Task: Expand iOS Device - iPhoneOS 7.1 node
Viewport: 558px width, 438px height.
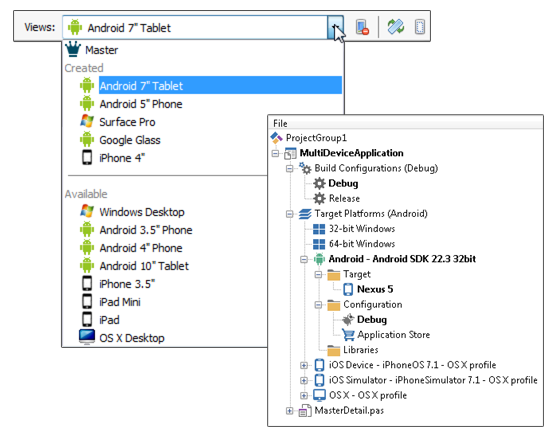Action: pyautogui.click(x=304, y=365)
